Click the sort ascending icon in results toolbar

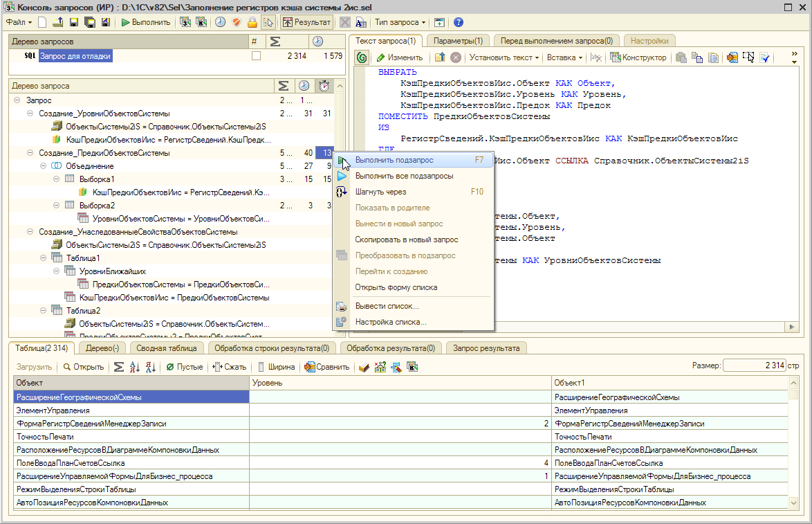pyautogui.click(x=134, y=367)
